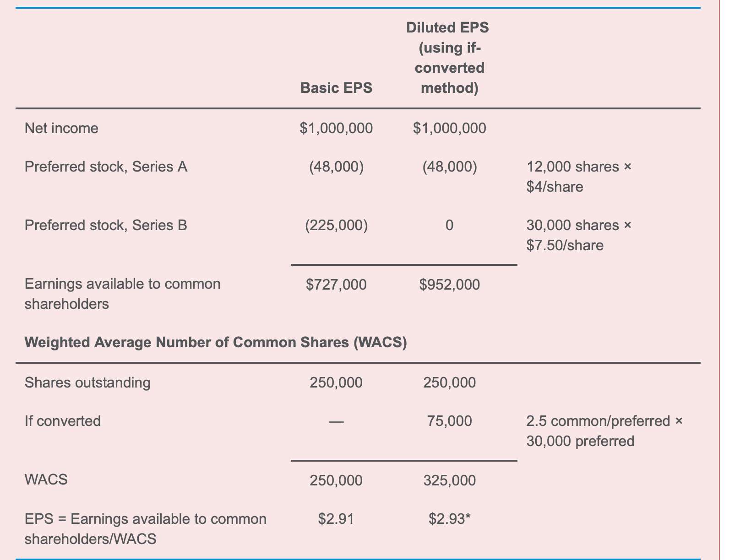The width and height of the screenshot is (729, 560).
Task: Click the If converted row label
Action: [63, 421]
